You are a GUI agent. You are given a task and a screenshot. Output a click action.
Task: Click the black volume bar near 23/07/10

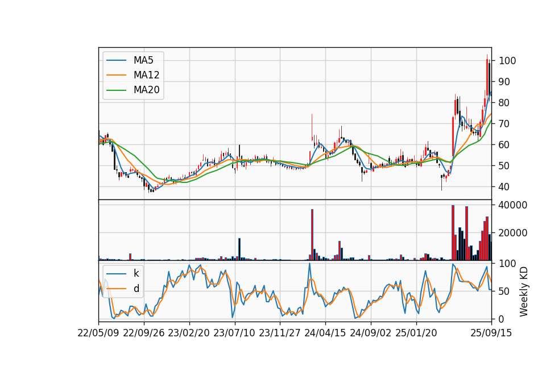(239, 249)
